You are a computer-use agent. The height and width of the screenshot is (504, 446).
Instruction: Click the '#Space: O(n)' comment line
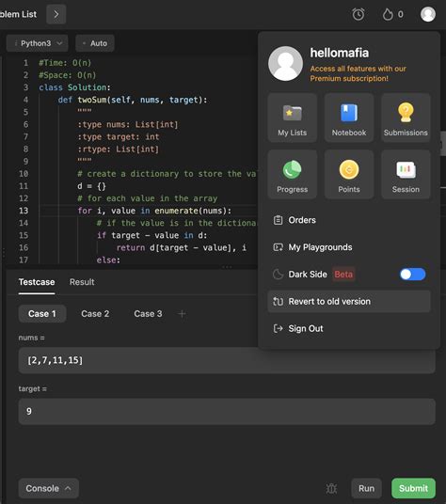(68, 75)
